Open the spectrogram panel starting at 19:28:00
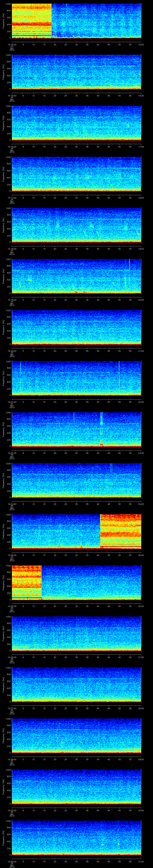Viewport: 153px width, 868px height. [76, 736]
